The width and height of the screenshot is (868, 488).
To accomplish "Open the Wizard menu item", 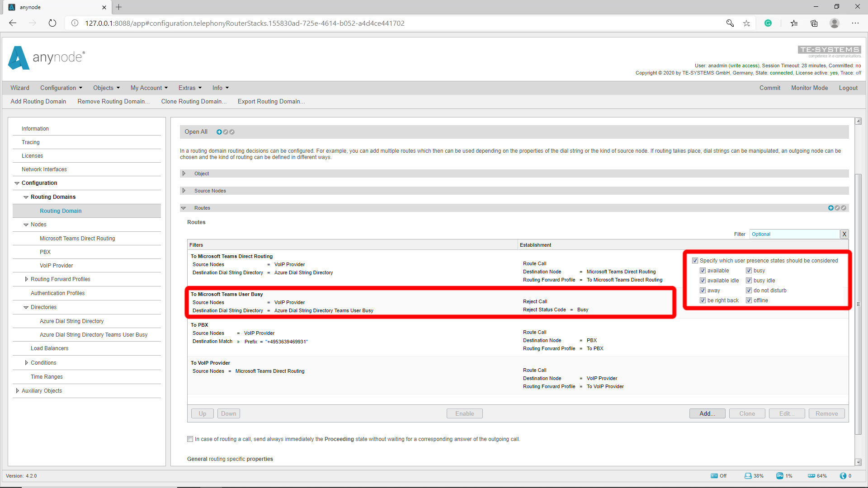I will point(20,88).
